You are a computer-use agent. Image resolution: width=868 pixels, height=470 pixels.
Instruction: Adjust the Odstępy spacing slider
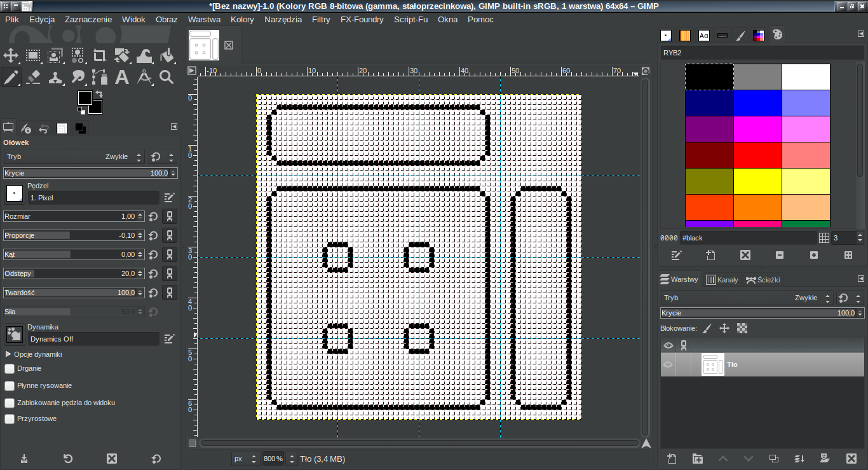click(74, 273)
